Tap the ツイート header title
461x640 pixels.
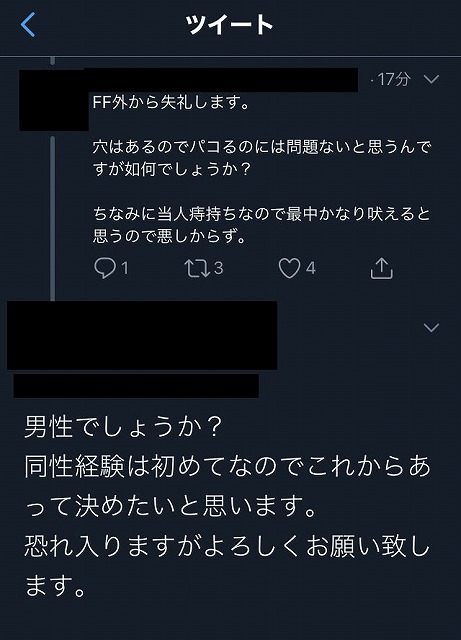click(229, 24)
